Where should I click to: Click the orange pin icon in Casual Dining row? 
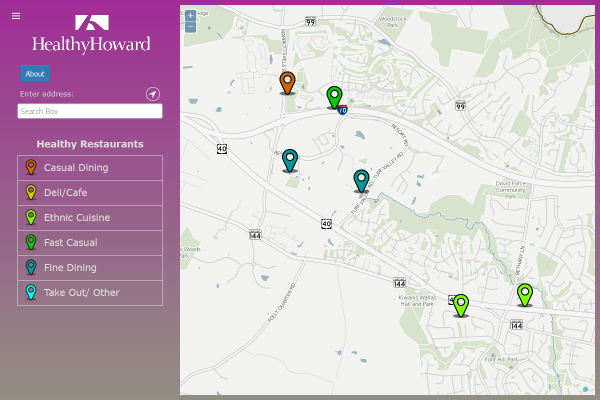pos(31,167)
